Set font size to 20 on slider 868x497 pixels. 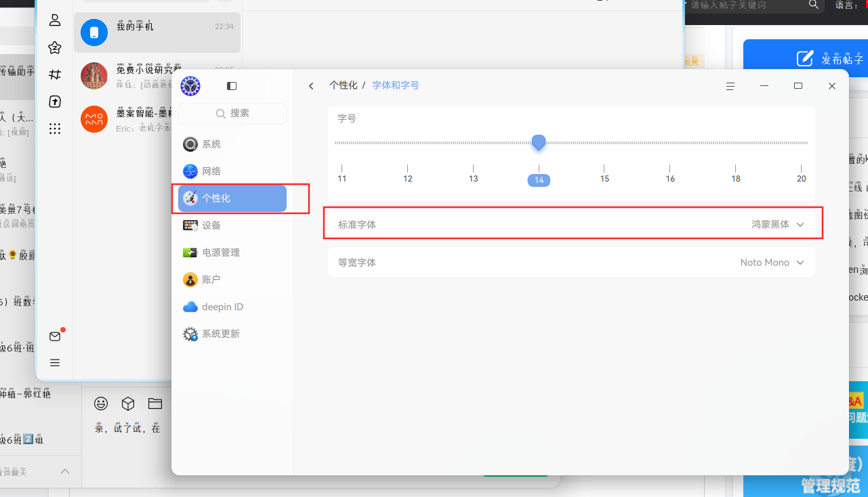click(802, 179)
